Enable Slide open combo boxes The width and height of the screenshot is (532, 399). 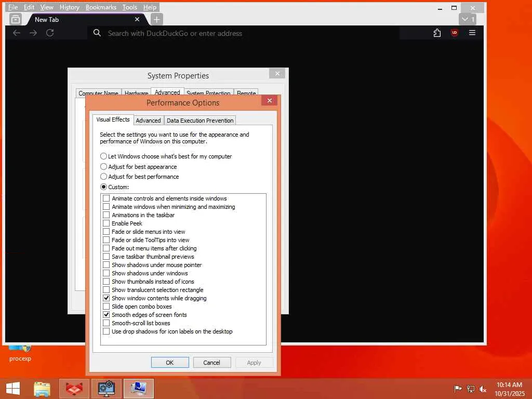106,307
